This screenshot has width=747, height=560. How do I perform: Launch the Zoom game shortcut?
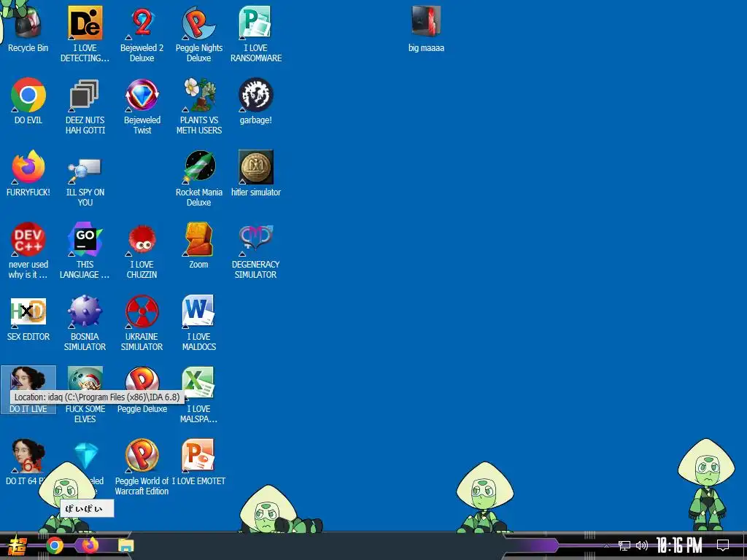(198, 245)
